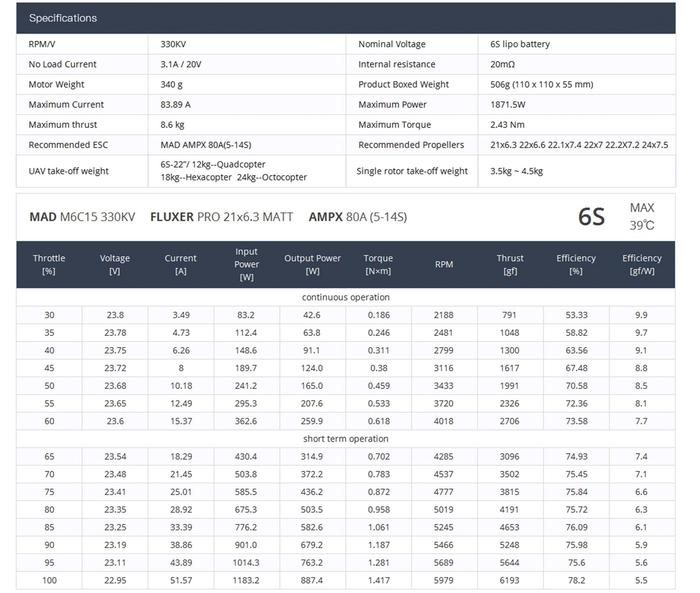Viewport: 700px width, 593px height.
Task: Click the FLUXER PRO 21x6.3 MATT label
Action: pos(221,217)
